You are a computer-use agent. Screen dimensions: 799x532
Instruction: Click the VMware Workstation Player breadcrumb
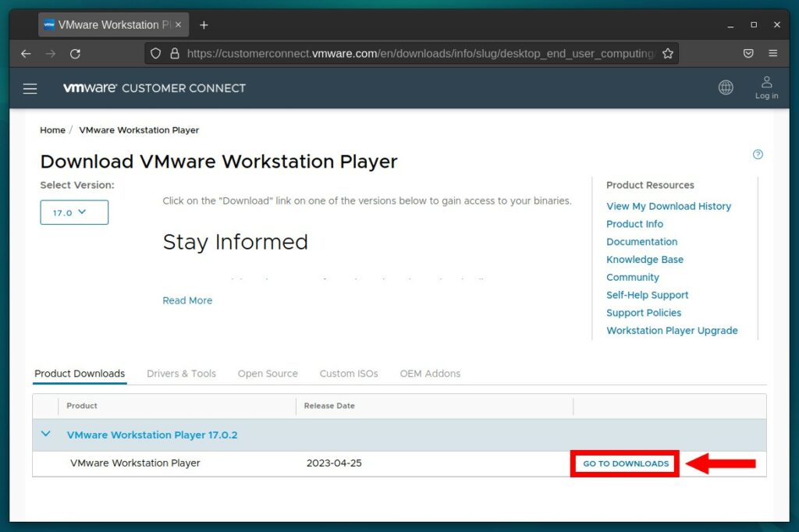pos(139,130)
